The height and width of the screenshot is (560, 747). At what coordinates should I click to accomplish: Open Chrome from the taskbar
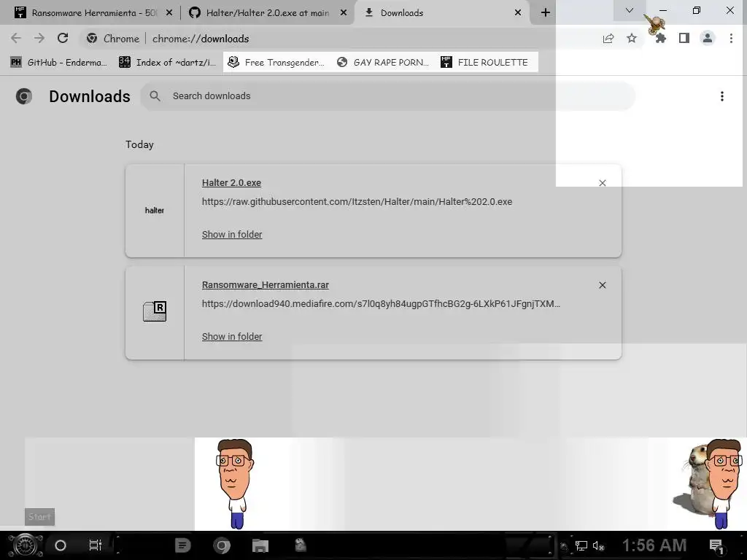point(222,545)
